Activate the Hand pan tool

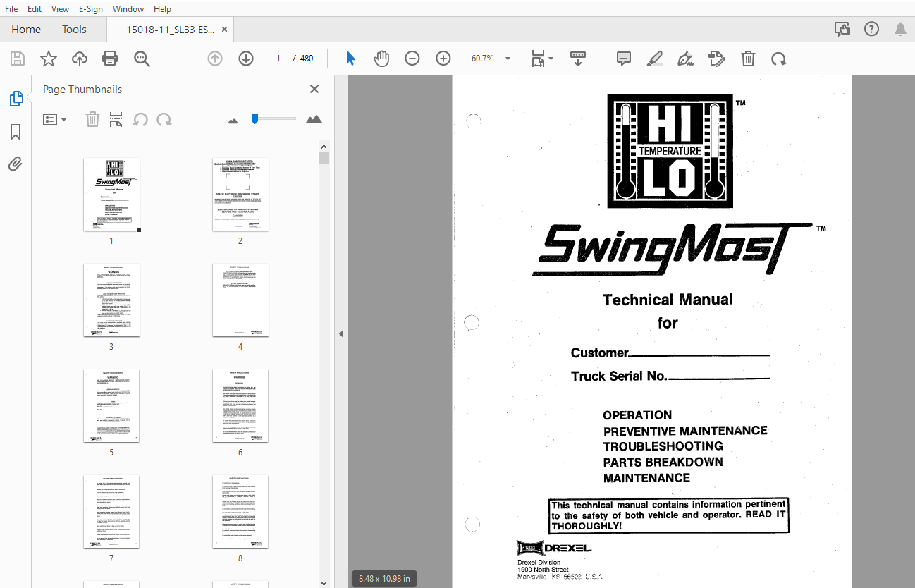click(381, 59)
